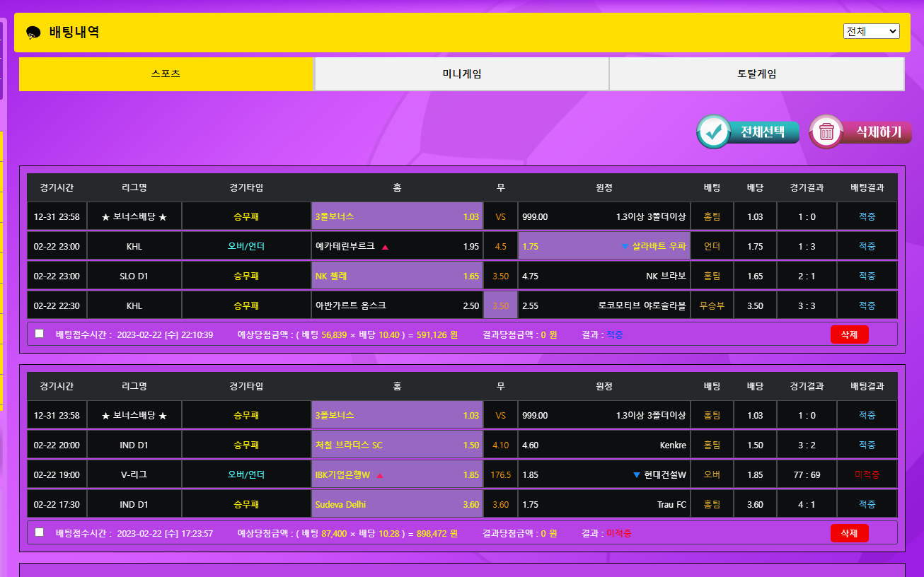Click the checkmark icon on 전체선택
This screenshot has height=577, width=924.
[714, 132]
